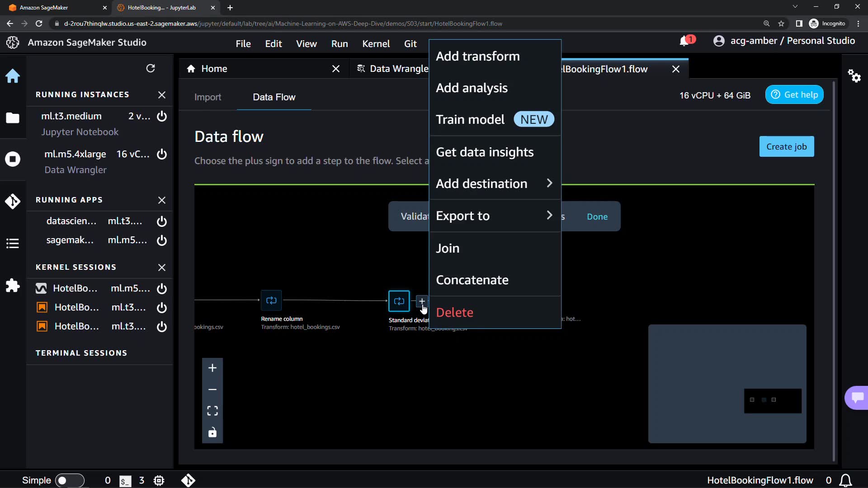Select Add transform from context menu
The width and height of the screenshot is (868, 488).
[x=478, y=56]
